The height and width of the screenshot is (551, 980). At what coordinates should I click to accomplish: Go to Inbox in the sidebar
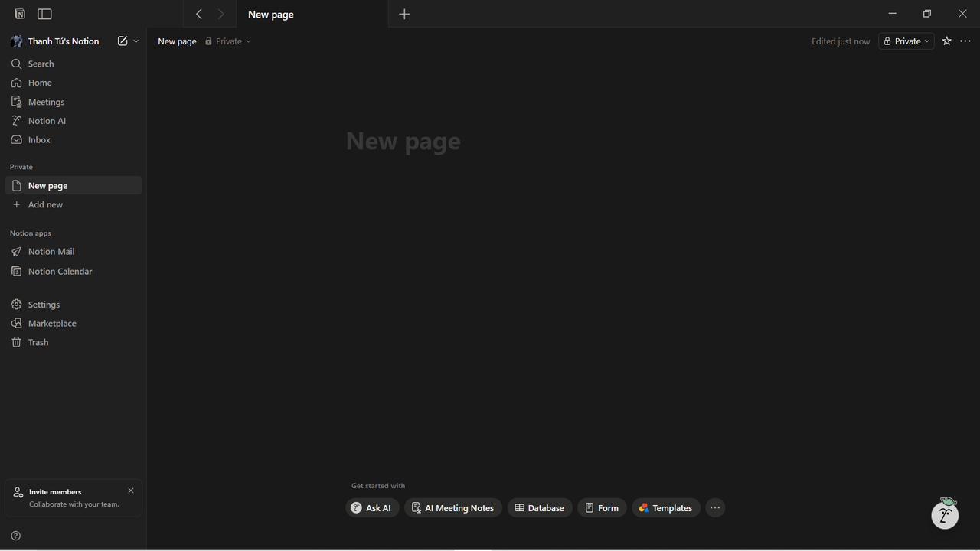[39, 140]
